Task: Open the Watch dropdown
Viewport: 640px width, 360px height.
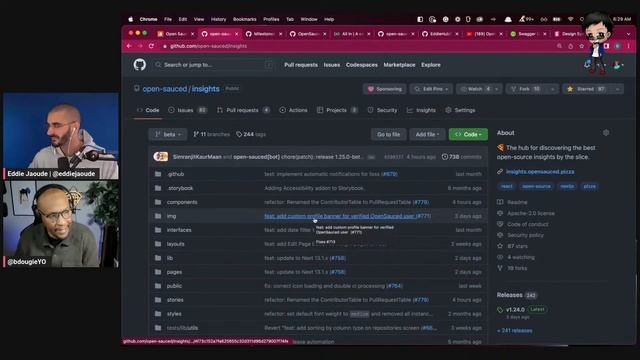Action: coord(479,89)
